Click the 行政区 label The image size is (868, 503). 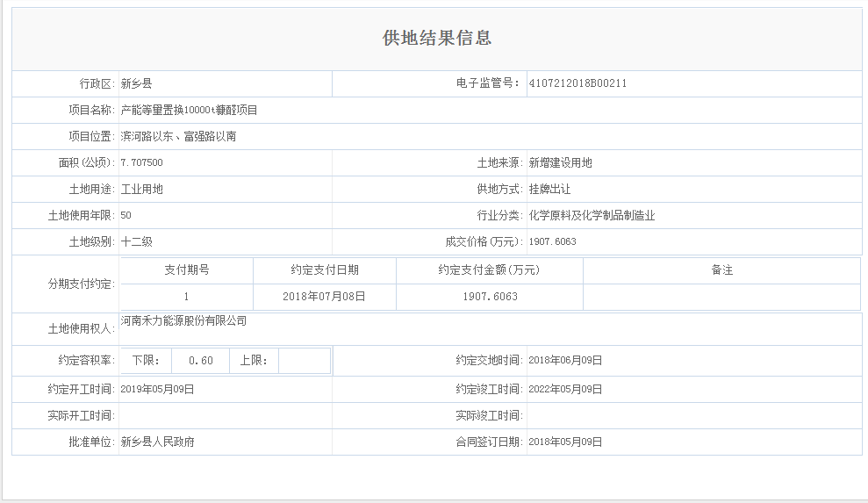coord(97,83)
